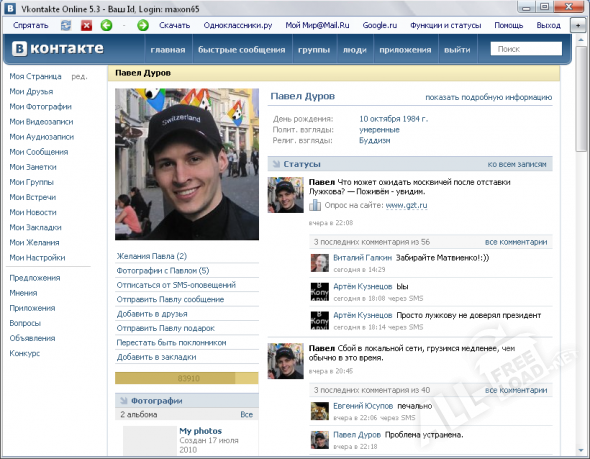Screen dimensions: 590x459
Task: Open Мои Аудиозаписи in sidebar
Action: coord(42,137)
